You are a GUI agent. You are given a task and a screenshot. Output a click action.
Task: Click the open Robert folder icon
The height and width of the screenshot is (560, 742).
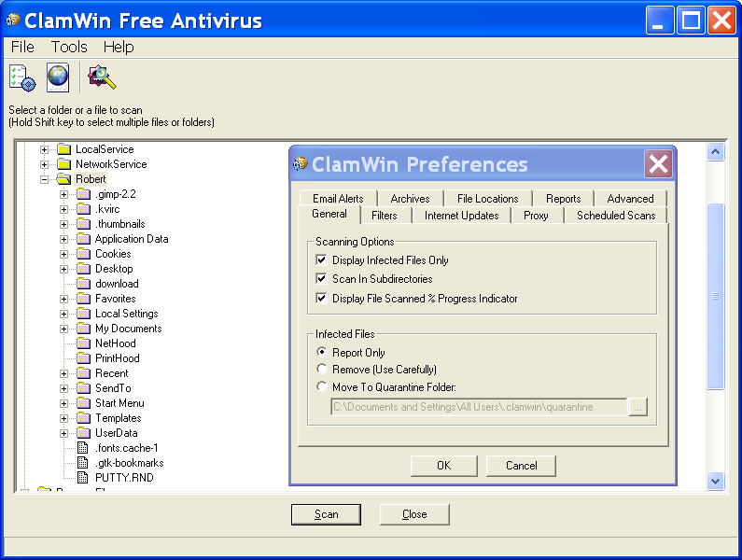coord(63,179)
